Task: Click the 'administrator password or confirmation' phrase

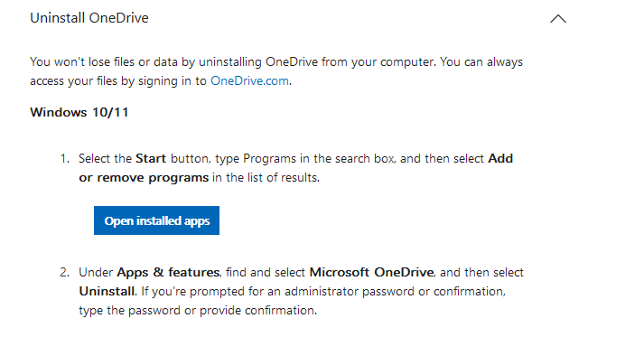Action: (x=394, y=292)
